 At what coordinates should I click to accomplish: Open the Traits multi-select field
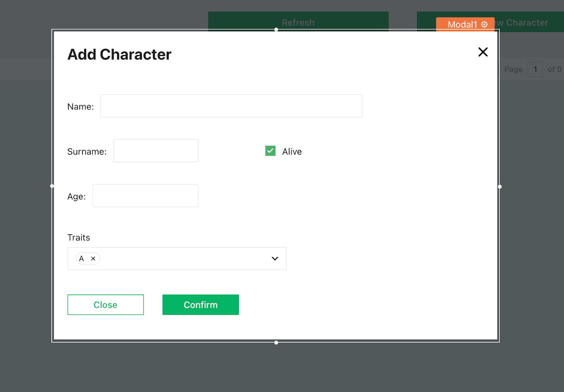point(176,259)
